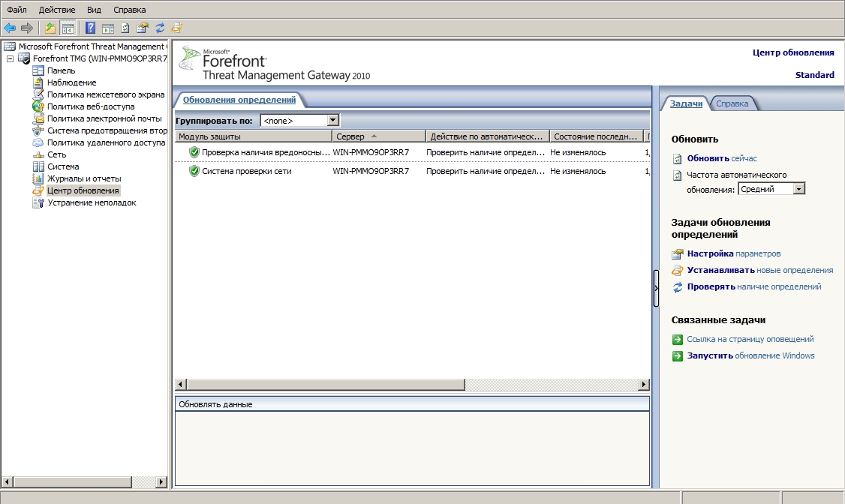Sort by the Сервер column header

pos(378,136)
